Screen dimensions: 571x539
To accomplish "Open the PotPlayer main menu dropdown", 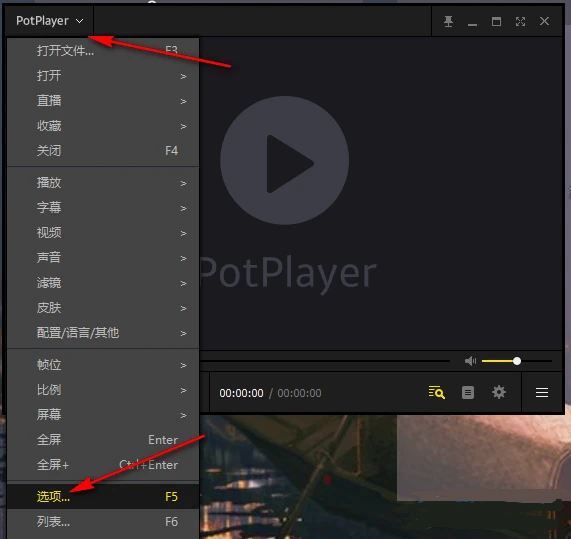I will (49, 21).
